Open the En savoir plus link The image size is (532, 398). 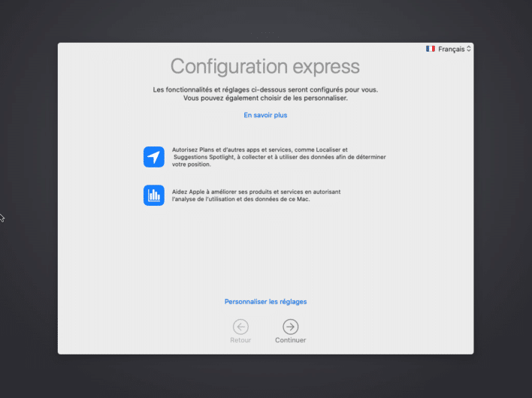(x=265, y=116)
